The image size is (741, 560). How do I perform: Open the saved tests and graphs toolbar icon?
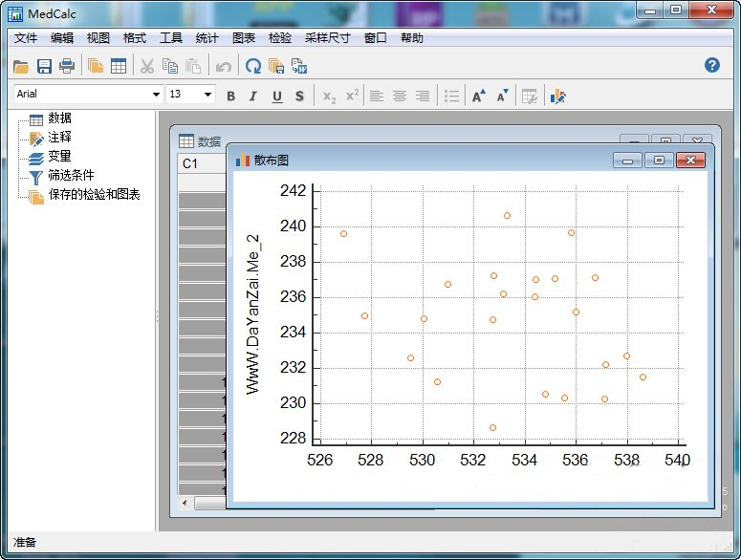click(96, 66)
